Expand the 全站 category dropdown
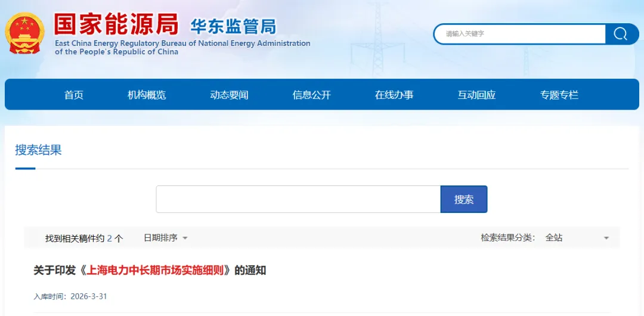 pos(577,238)
